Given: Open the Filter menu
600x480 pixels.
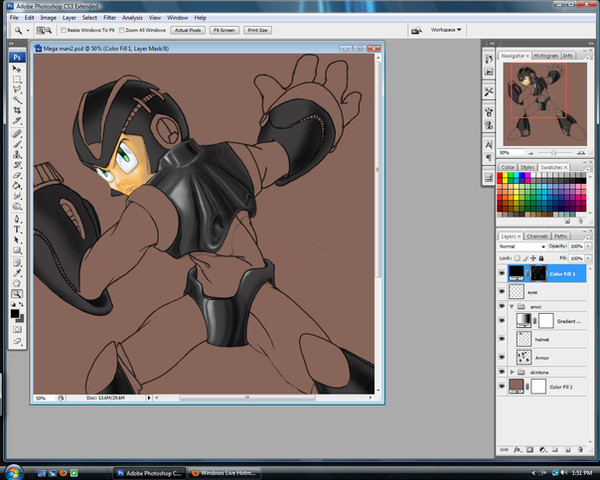Looking at the screenshot, I should 109,17.
